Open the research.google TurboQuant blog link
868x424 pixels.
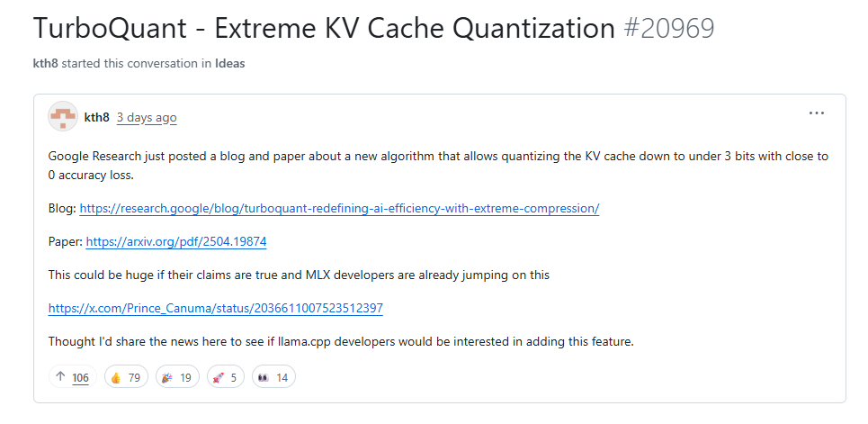(339, 208)
